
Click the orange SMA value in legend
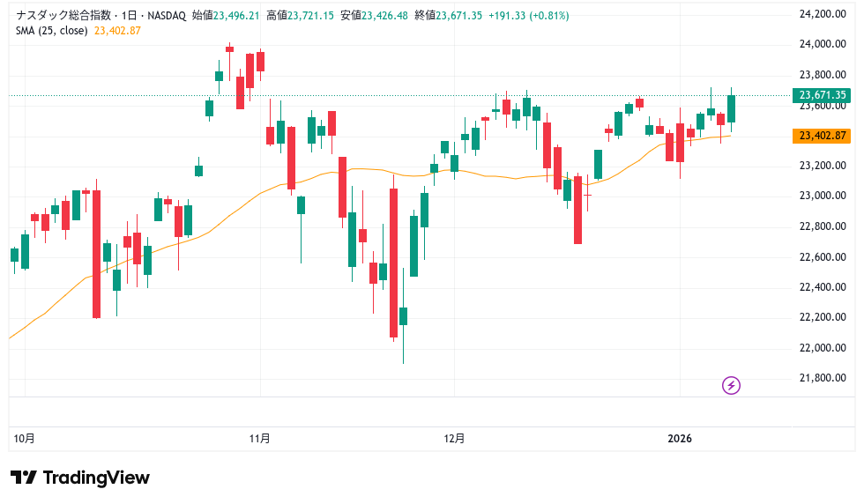117,30
